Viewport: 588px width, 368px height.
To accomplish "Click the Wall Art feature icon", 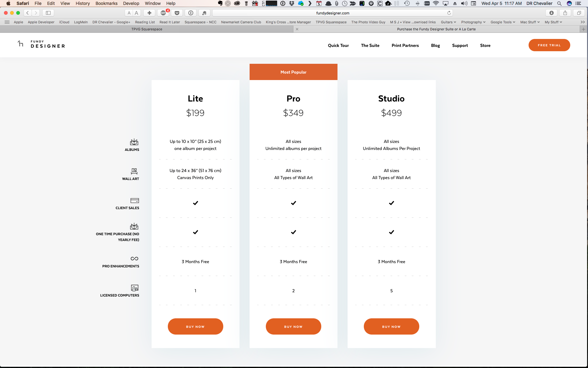I will [134, 171].
